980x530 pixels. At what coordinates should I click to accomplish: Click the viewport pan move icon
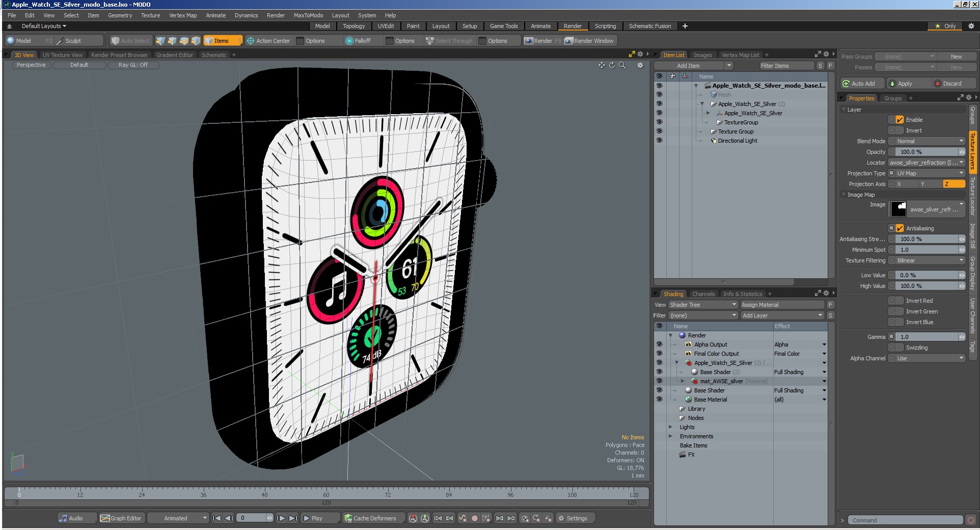coord(602,65)
